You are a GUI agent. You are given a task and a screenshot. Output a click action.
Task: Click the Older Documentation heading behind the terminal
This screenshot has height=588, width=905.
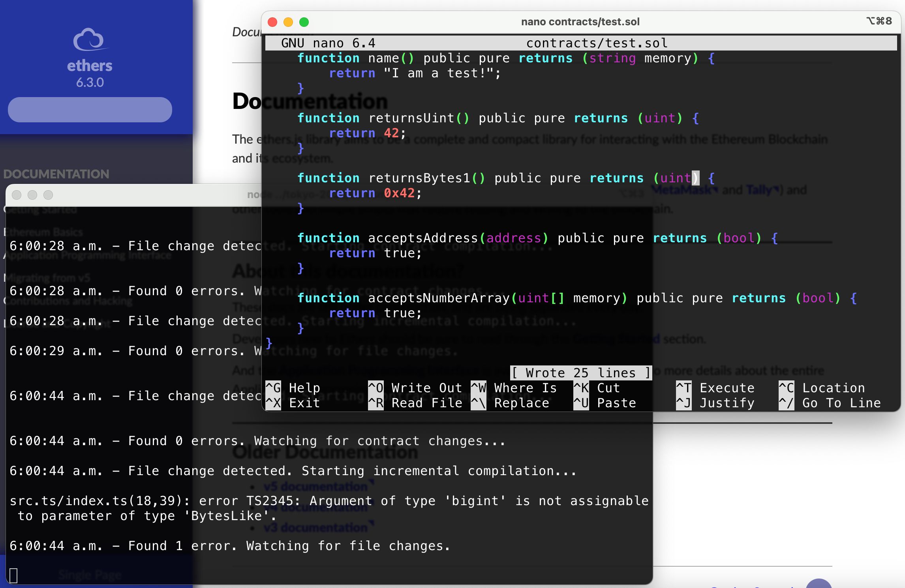pos(325,452)
